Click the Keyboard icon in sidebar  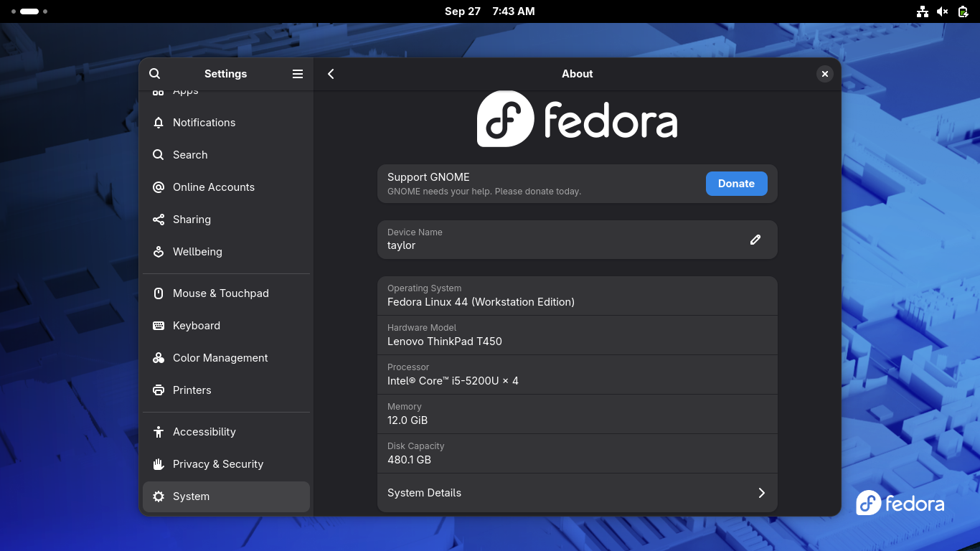pos(159,326)
